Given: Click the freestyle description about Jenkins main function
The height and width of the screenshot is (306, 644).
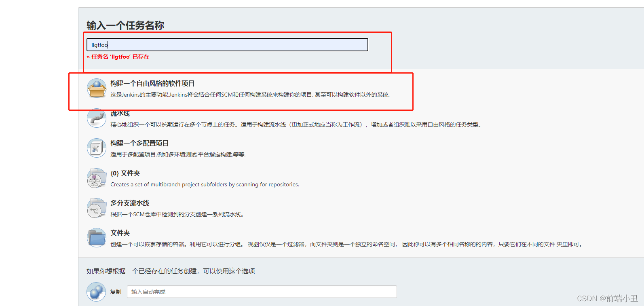Looking at the screenshot, I should (250, 95).
